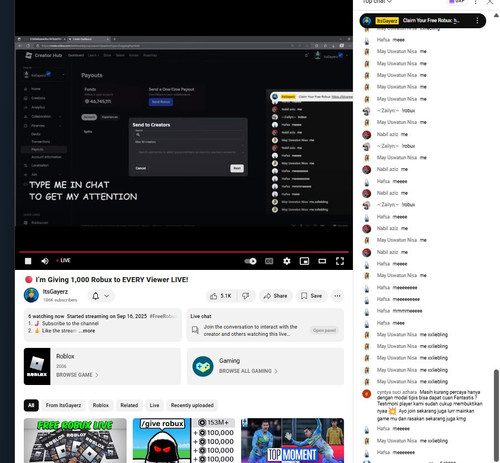Click the Live chat card icon
Screen dimensions: 500x463
tap(195, 330)
